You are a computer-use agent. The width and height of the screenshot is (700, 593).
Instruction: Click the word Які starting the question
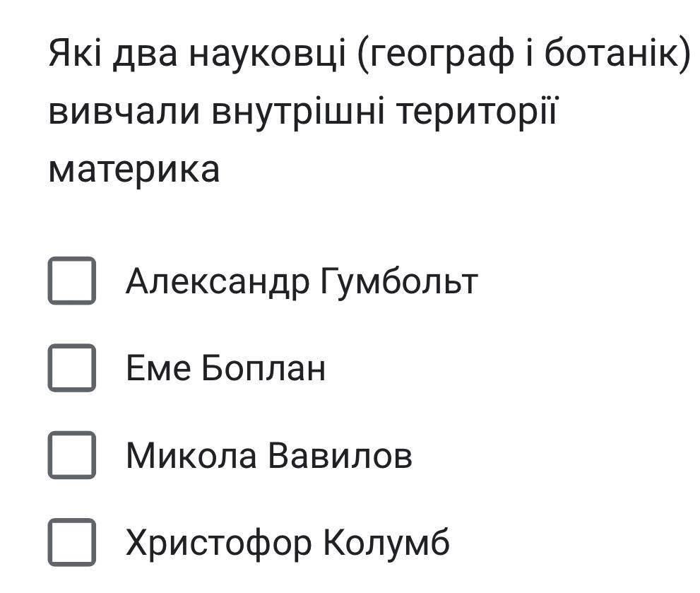(71, 54)
